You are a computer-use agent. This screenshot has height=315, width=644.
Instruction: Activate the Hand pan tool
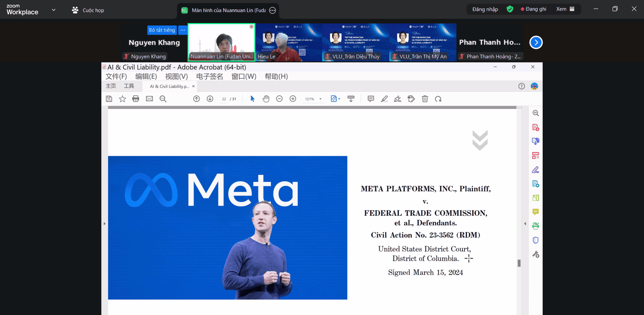pos(266,99)
